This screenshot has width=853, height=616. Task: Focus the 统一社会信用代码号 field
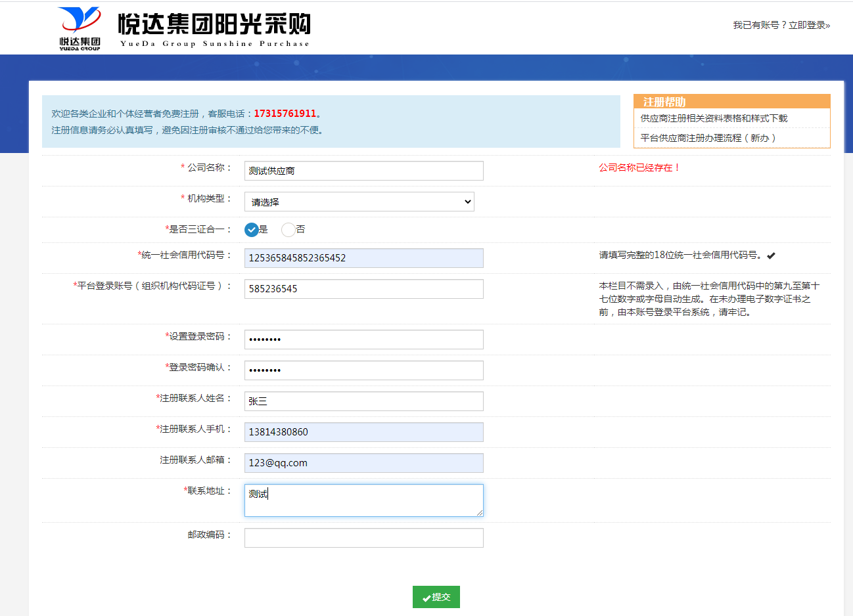coord(363,258)
